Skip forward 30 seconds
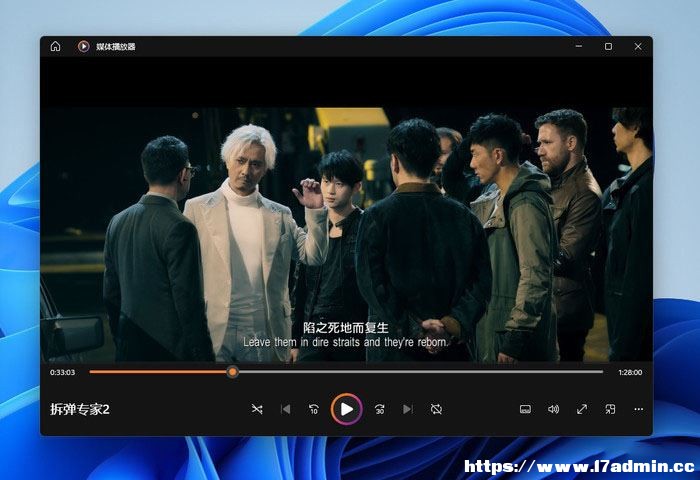Viewport: 700px width, 480px height. (x=379, y=409)
